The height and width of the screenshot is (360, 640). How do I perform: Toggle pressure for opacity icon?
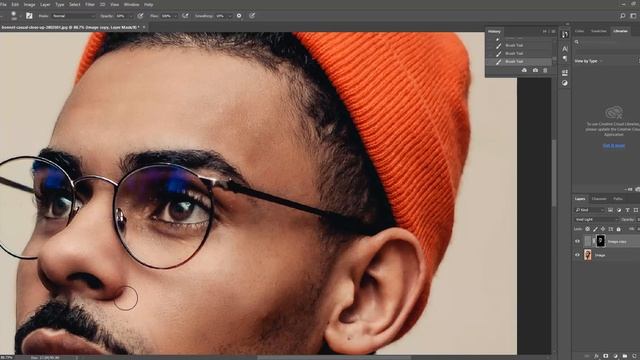140,16
